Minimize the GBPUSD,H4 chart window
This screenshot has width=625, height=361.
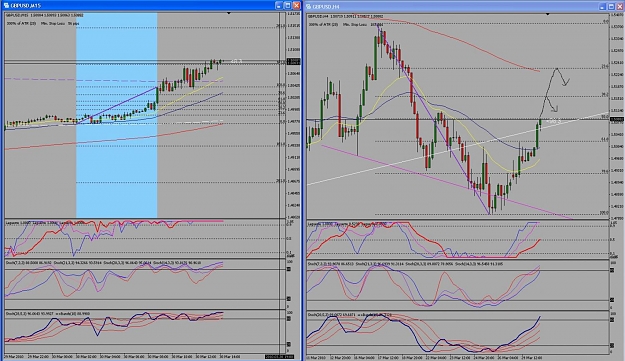[603, 6]
